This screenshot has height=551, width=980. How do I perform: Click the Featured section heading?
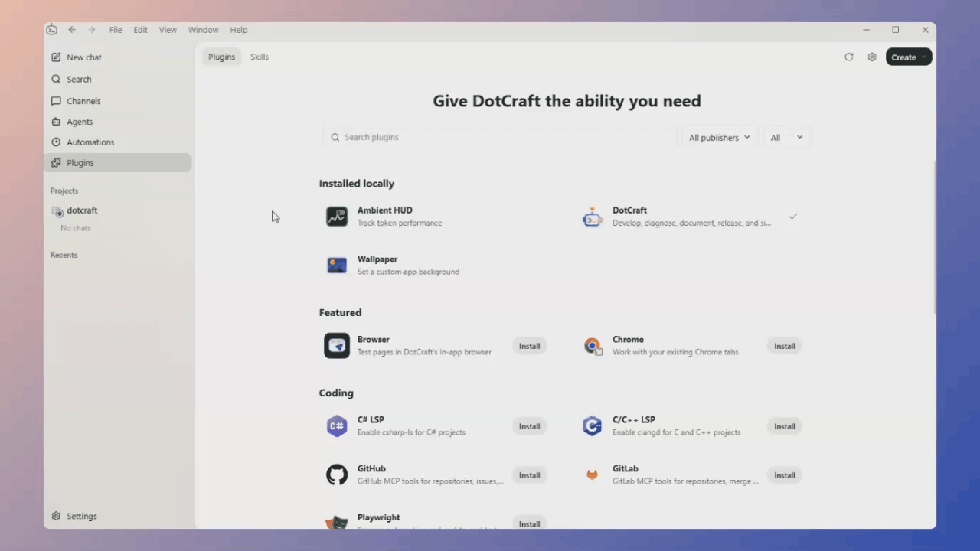click(340, 312)
